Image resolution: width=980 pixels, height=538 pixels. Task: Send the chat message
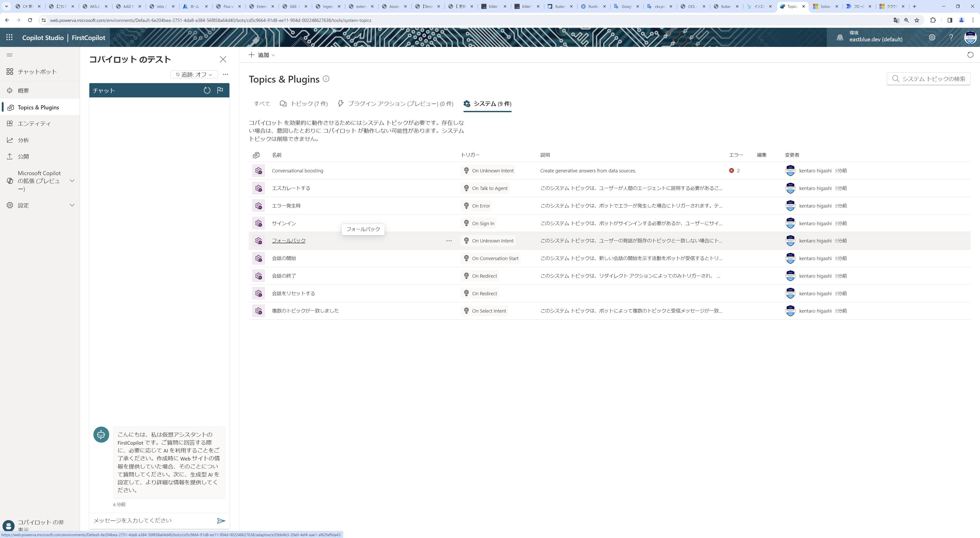(x=221, y=520)
